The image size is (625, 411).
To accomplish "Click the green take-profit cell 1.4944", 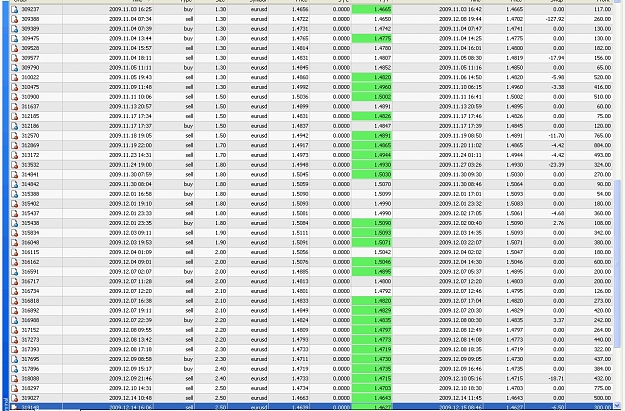I will [x=372, y=155].
